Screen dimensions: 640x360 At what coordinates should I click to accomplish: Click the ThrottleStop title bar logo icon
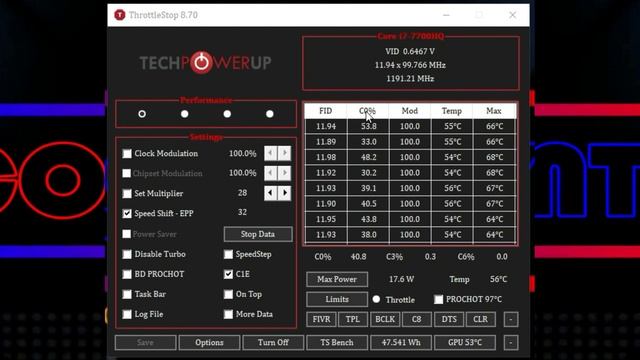[120, 15]
